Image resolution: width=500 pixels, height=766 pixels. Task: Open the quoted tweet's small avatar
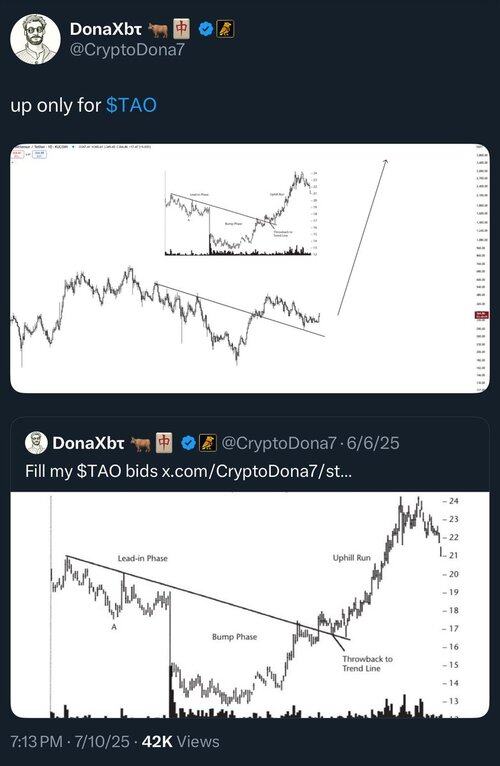36,443
